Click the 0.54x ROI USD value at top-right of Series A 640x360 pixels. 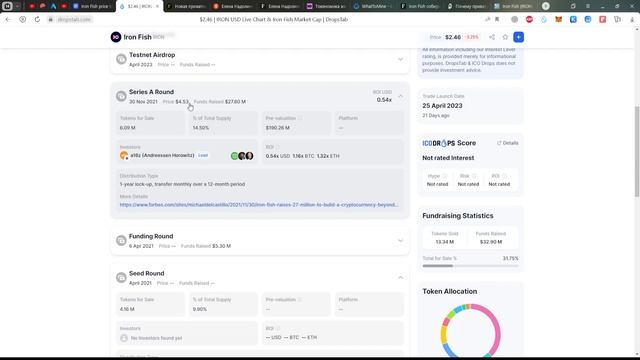click(384, 100)
